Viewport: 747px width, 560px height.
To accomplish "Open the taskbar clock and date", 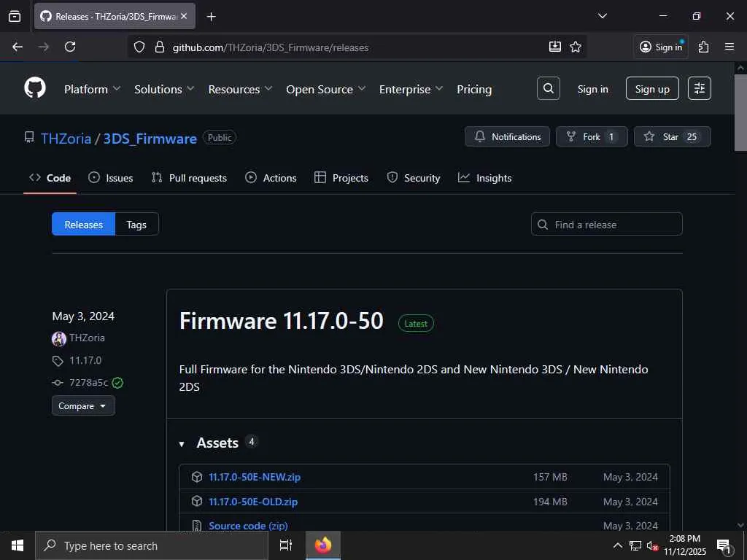I will click(x=684, y=545).
